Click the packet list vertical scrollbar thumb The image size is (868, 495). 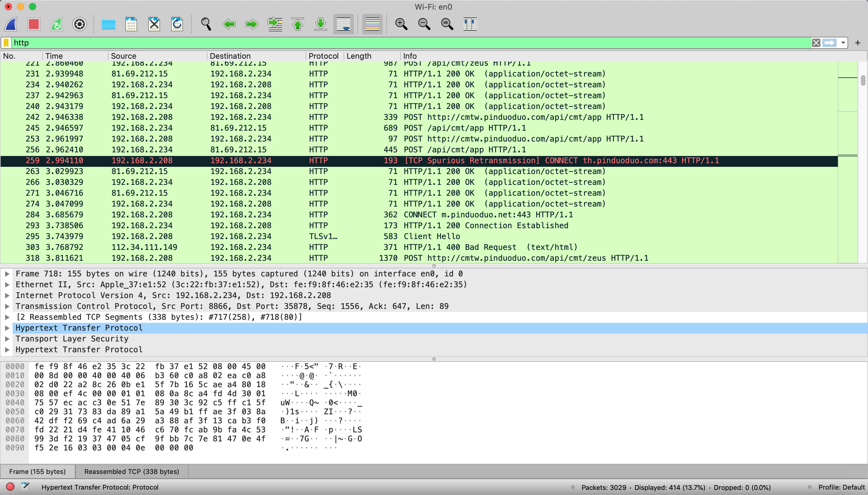tap(863, 81)
